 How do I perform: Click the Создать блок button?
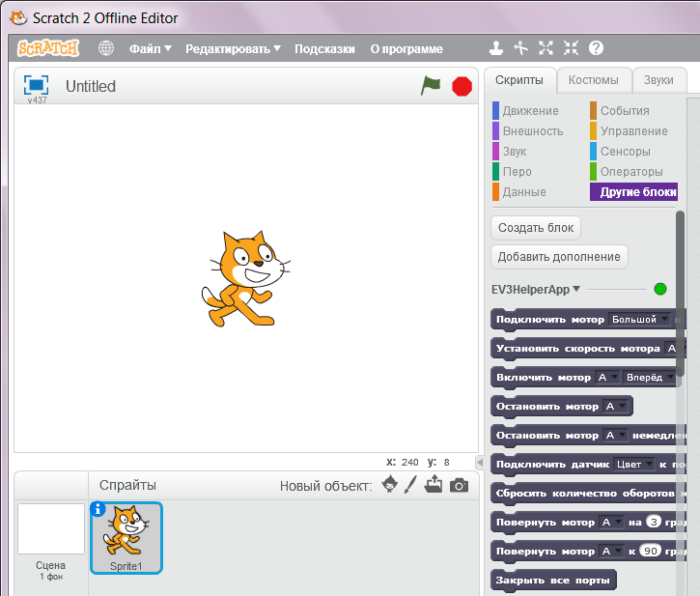[536, 228]
